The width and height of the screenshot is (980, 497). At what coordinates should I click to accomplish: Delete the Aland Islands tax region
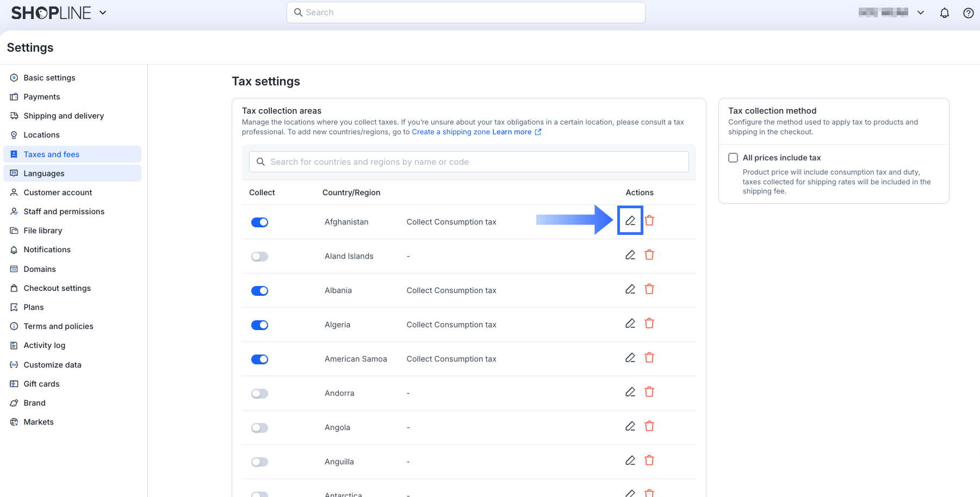pos(649,255)
